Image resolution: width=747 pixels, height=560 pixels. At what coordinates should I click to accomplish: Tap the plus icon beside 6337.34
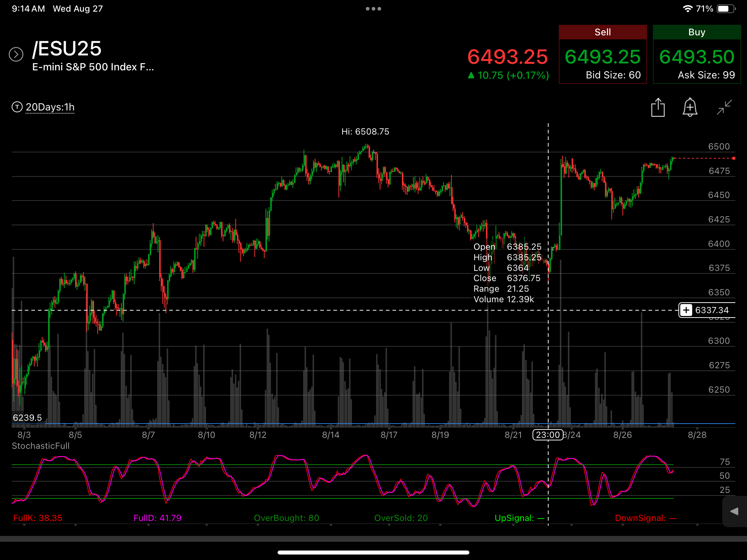tap(686, 310)
